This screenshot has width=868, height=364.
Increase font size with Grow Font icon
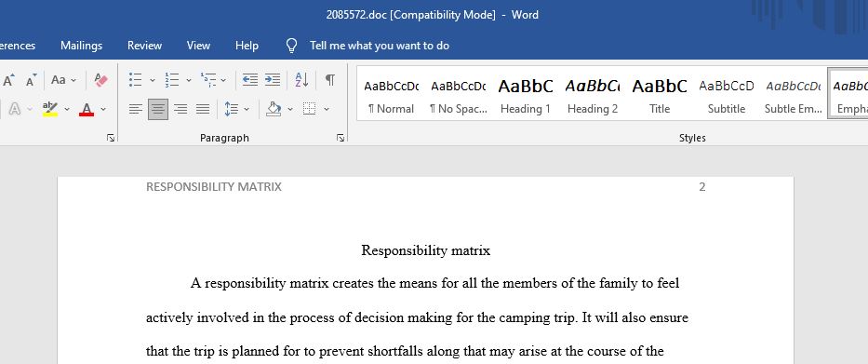(x=8, y=80)
